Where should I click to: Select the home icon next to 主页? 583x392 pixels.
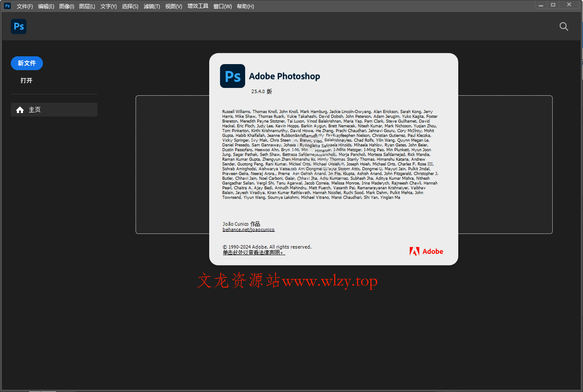[x=20, y=110]
